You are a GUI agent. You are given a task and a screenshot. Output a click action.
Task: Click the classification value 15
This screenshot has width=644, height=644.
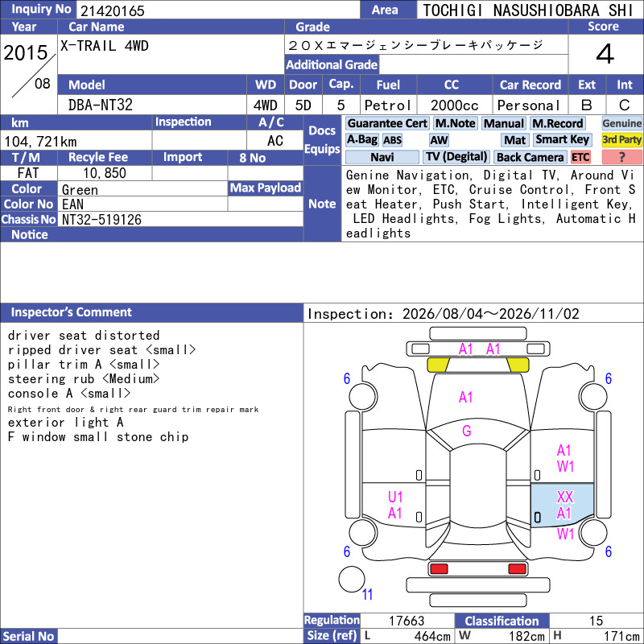[596, 621]
